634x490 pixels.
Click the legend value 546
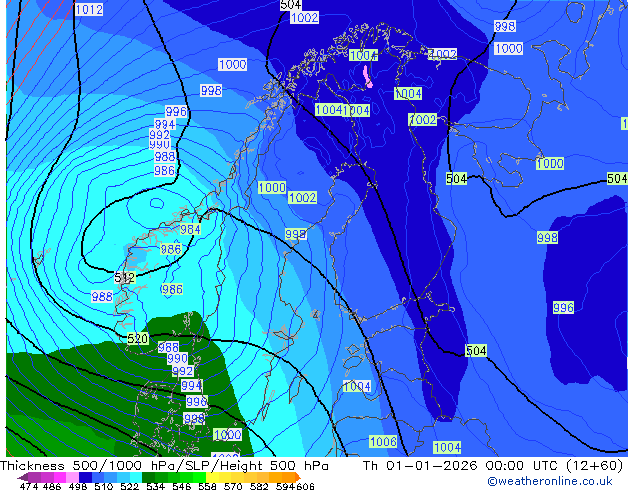[x=182, y=486]
